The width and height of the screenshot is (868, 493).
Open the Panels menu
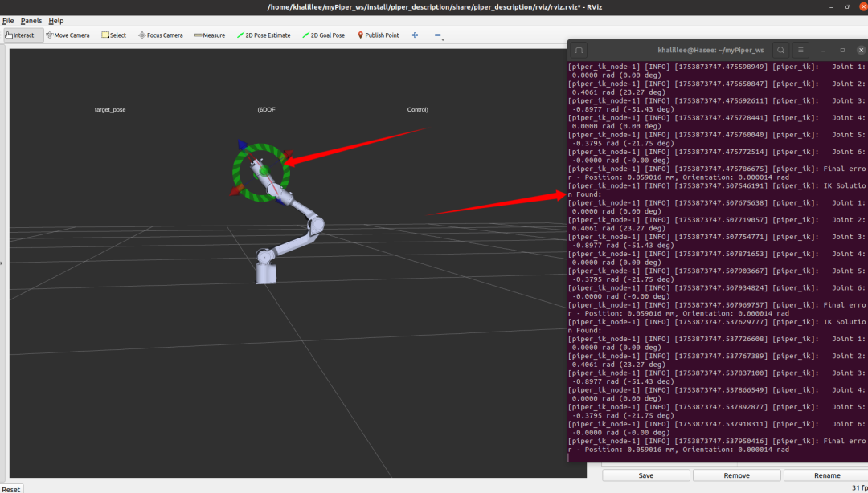(31, 21)
